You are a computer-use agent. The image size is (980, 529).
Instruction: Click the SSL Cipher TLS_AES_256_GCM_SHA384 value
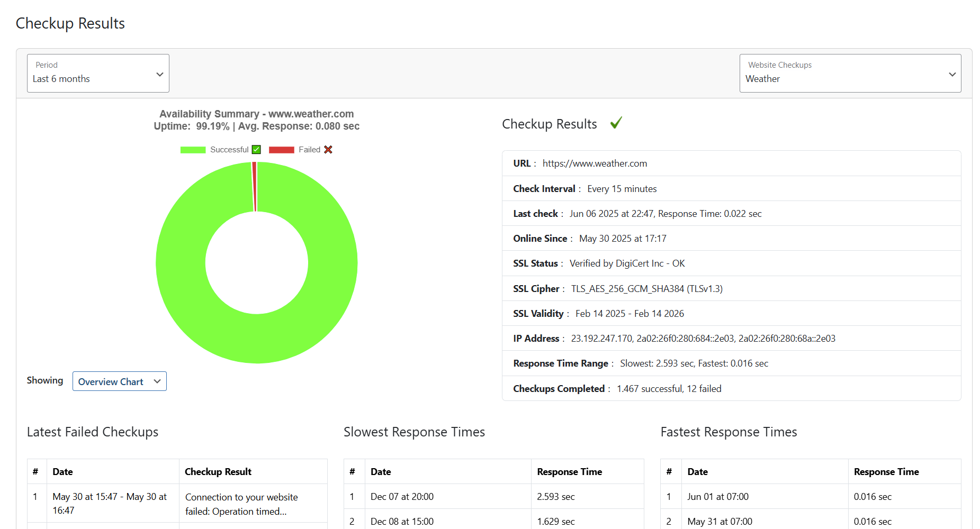646,289
